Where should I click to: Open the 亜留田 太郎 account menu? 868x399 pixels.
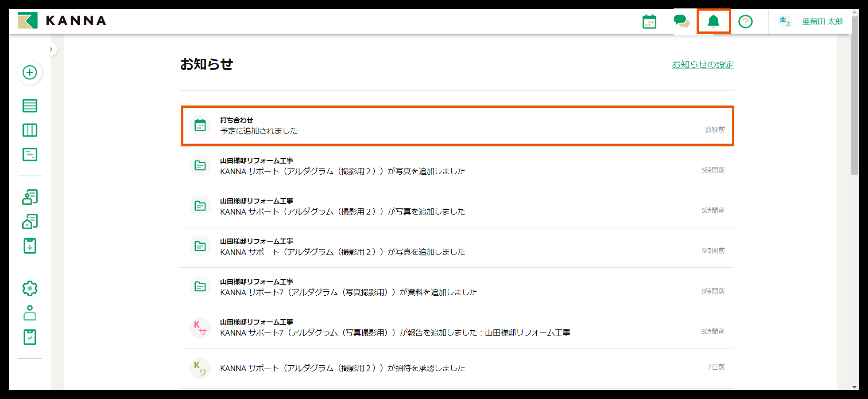(x=821, y=21)
